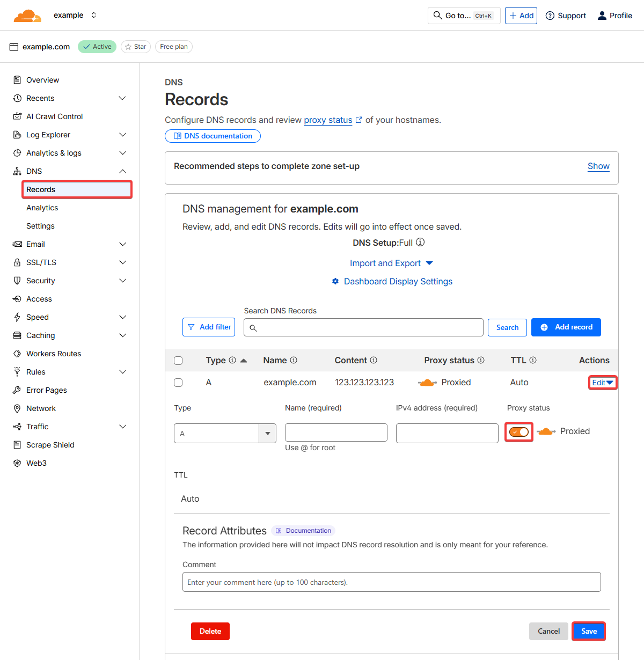Go to Overview in the sidebar
This screenshot has height=660, width=644.
[x=43, y=80]
